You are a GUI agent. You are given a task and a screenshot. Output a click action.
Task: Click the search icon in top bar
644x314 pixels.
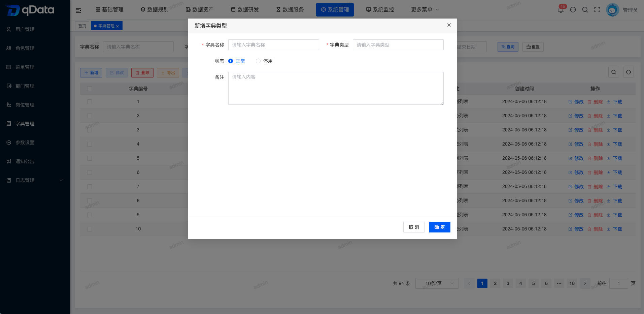(585, 10)
